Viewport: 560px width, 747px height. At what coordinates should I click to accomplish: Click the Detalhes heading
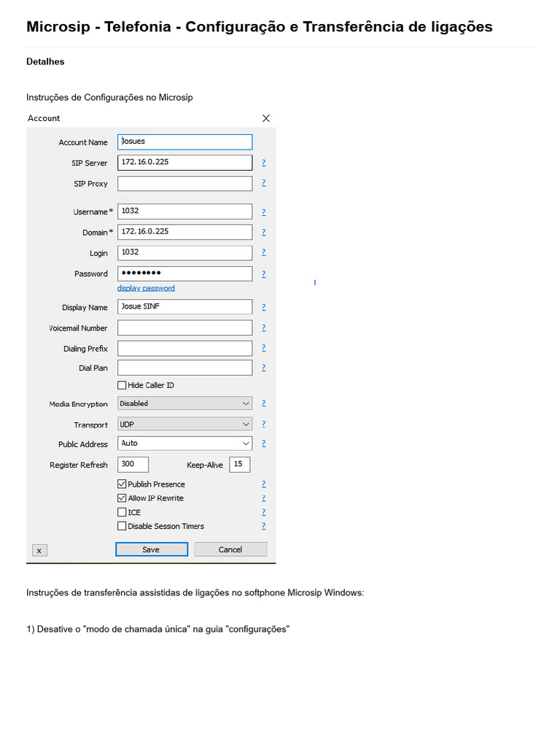click(45, 61)
